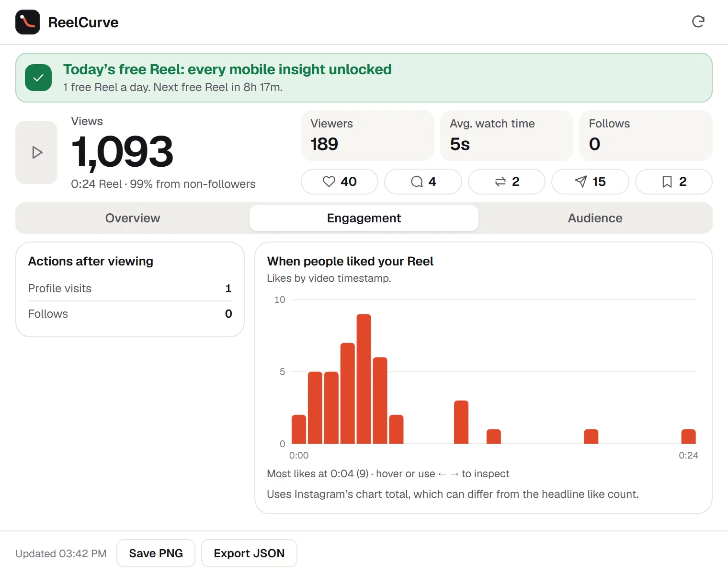Click the Save PNG button

coord(156,553)
